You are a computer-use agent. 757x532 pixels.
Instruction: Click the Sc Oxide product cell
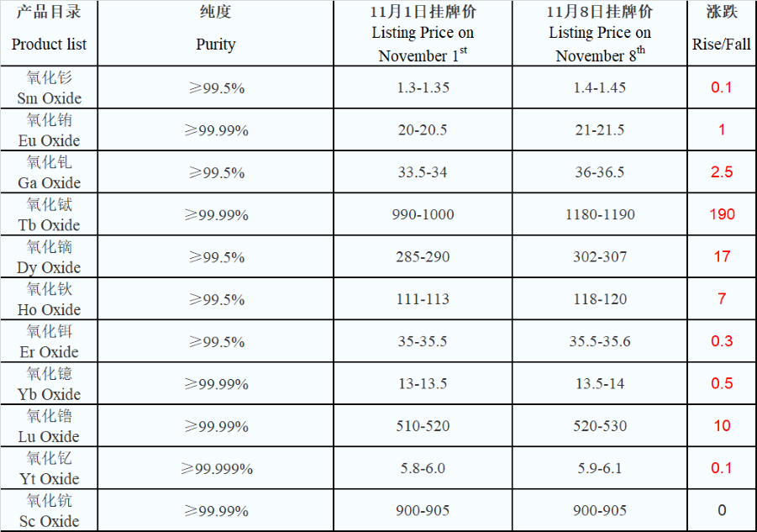pyautogui.click(x=49, y=510)
